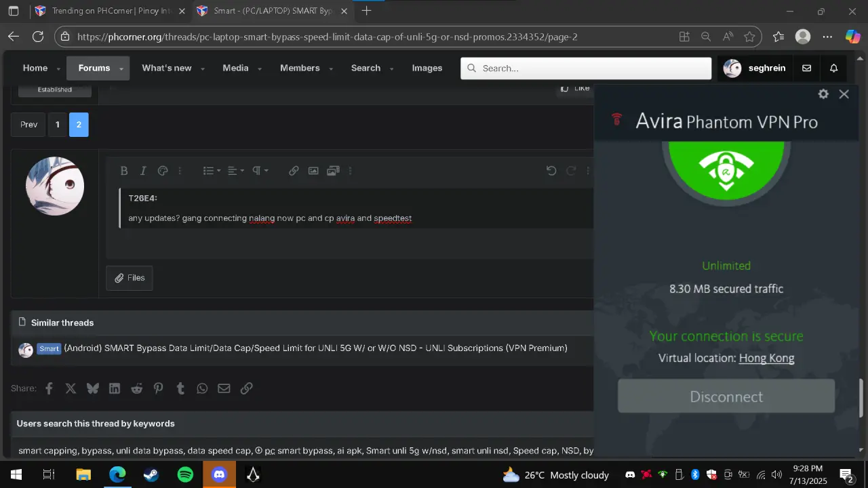Add this page to favorites star
868x488 pixels.
[749, 37]
